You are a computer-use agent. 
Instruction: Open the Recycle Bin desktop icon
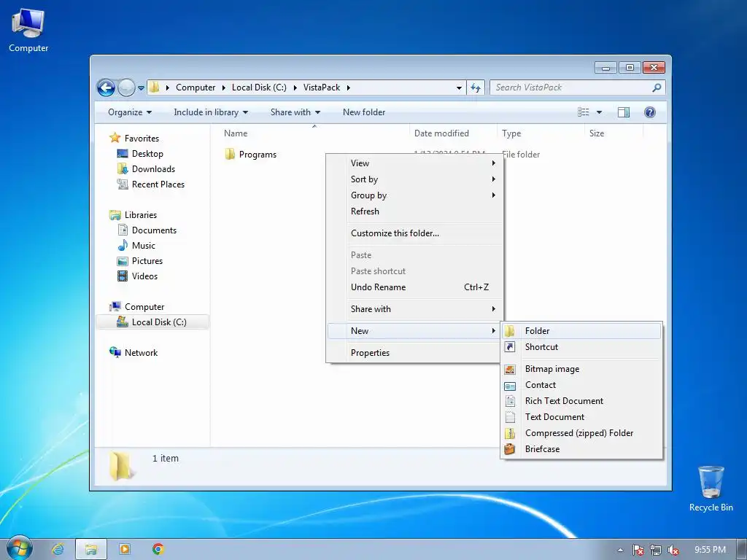pyautogui.click(x=711, y=489)
